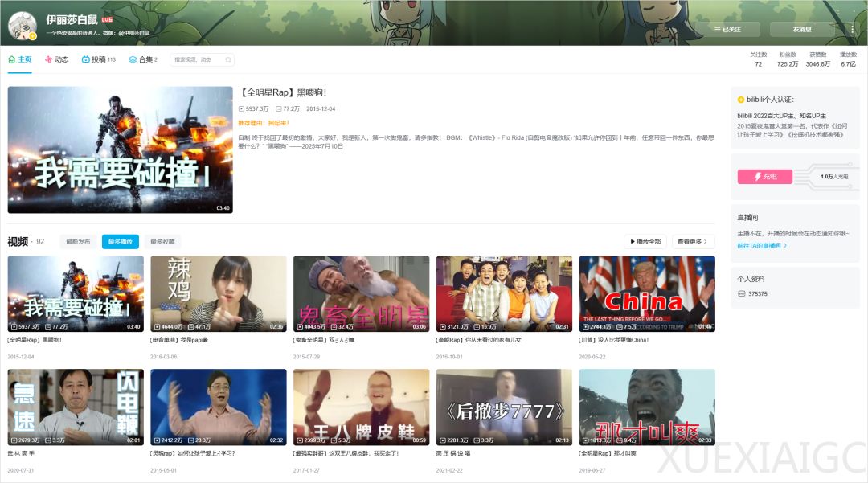868x483 pixels.
Task: Open the 粉丝数 725.2万 followers stat
Action: click(x=787, y=59)
